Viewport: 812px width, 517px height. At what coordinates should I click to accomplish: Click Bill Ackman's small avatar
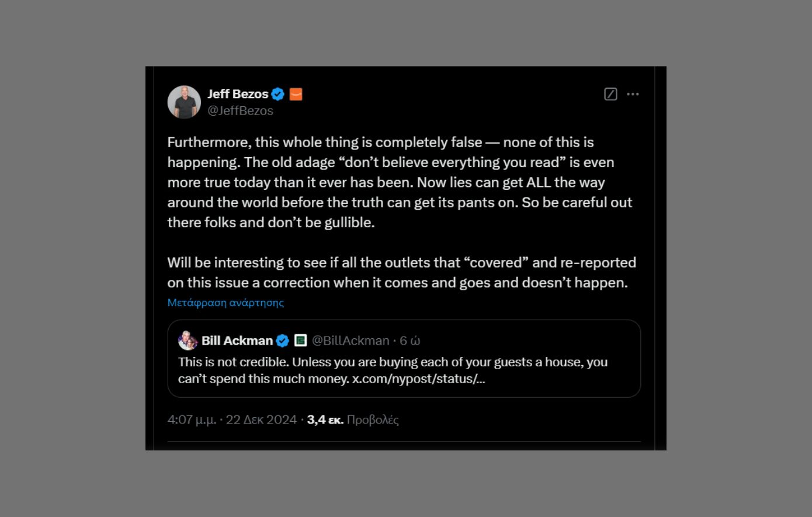[x=188, y=341]
